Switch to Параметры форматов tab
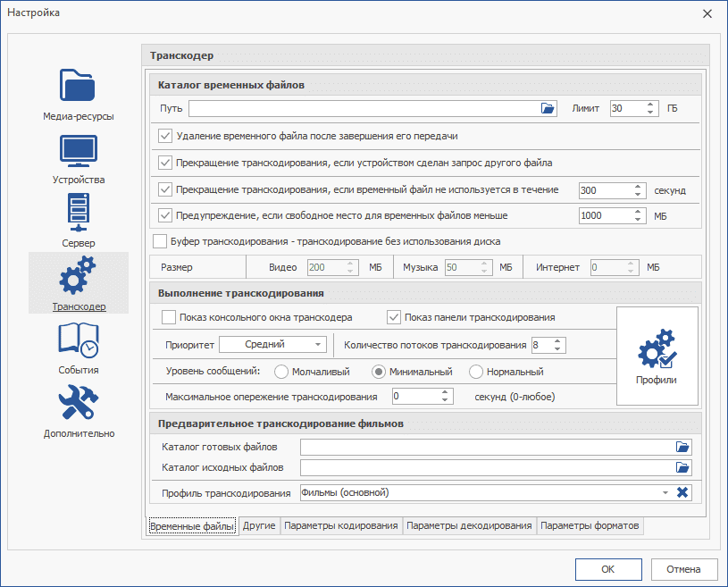 (x=590, y=525)
